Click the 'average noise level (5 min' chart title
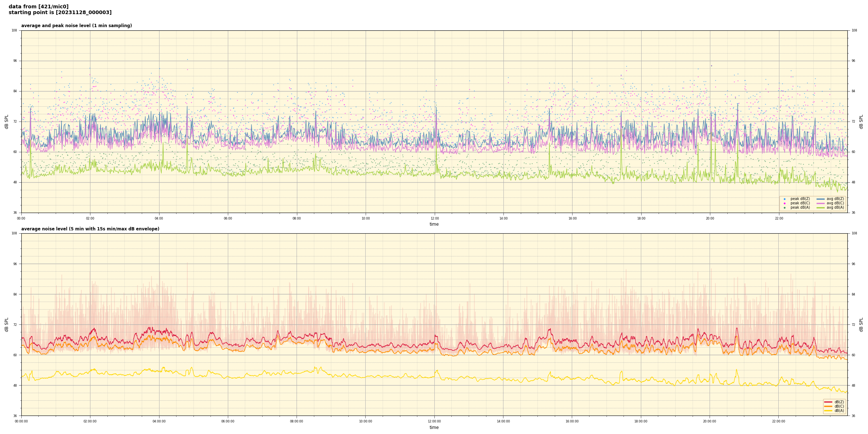The height and width of the screenshot is (434, 868). point(90,229)
